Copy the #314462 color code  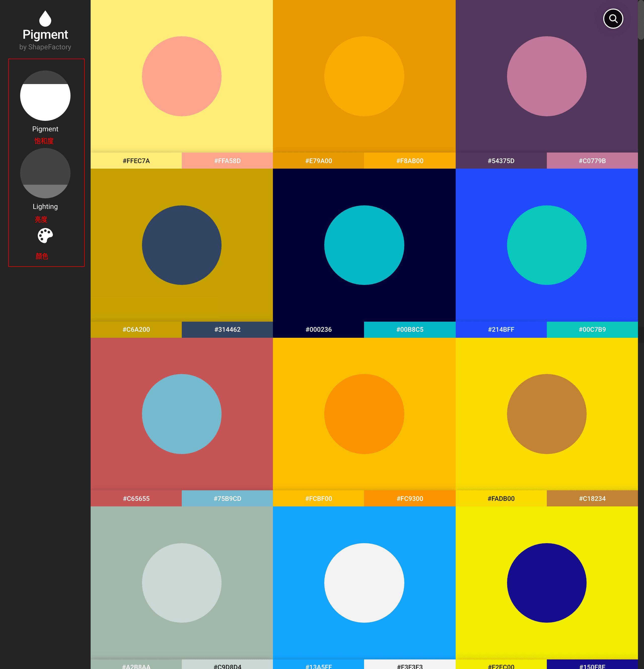pos(227,329)
